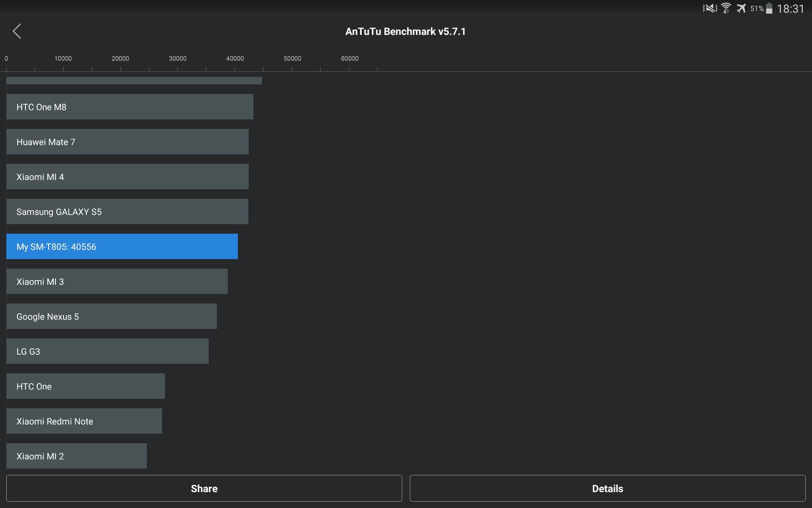Viewport: 812px width, 508px height.
Task: Tap the airplane mode status icon
Action: [741, 8]
